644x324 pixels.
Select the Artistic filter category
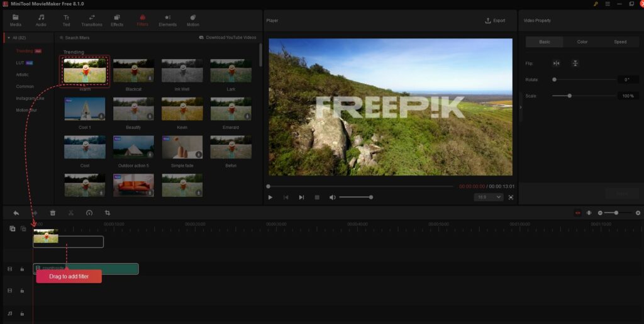[22, 75]
